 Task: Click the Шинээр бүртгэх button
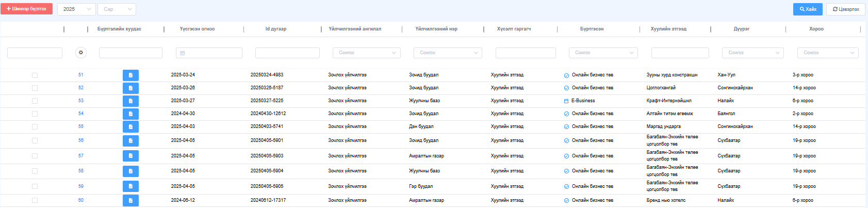tap(26, 9)
